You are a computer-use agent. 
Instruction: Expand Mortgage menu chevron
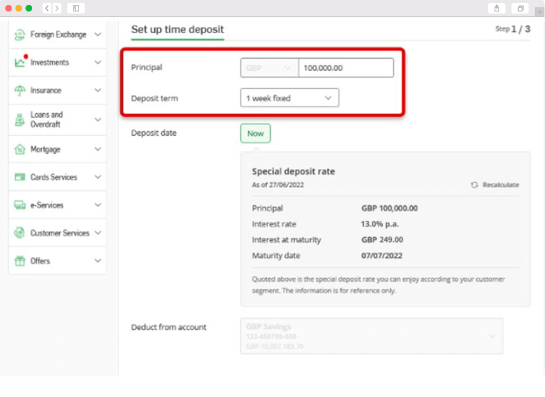98,149
